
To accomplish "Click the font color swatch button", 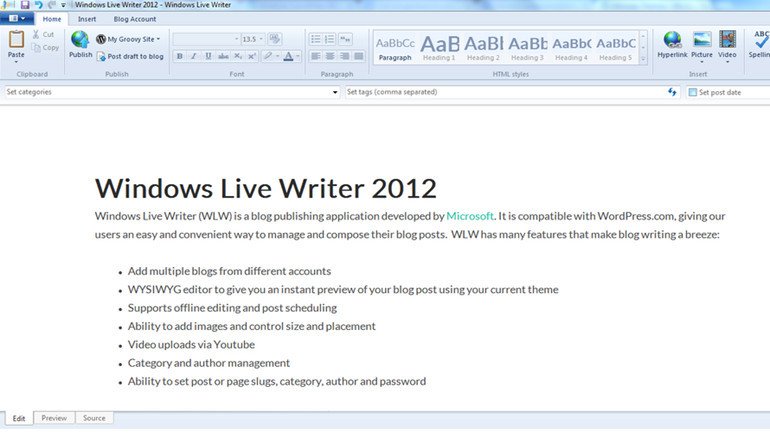I will click(x=288, y=57).
